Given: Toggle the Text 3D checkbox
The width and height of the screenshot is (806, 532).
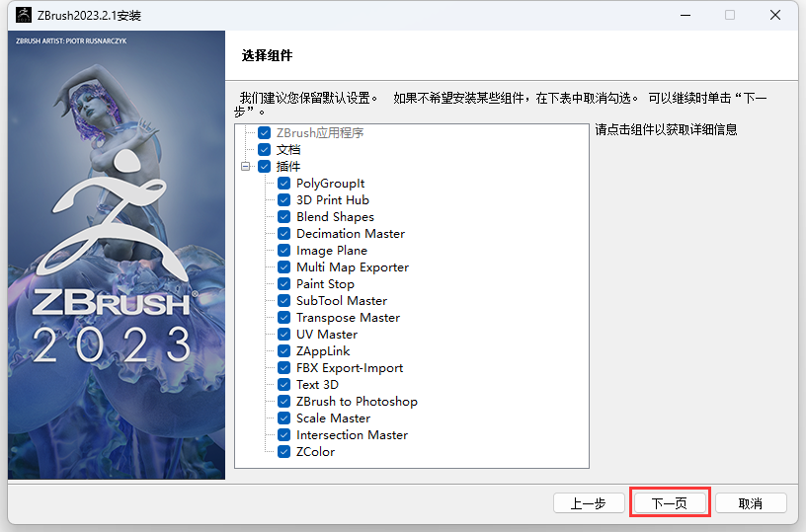Looking at the screenshot, I should pyautogui.click(x=283, y=385).
